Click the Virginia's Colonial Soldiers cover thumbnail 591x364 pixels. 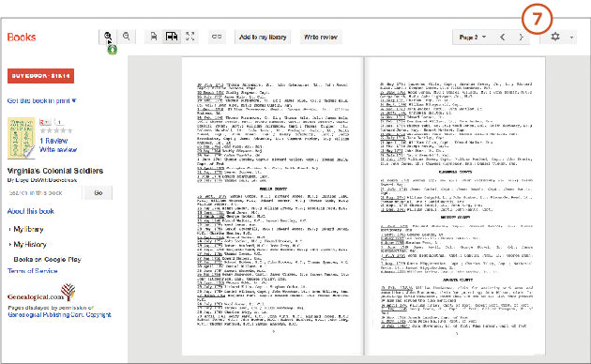tap(21, 138)
